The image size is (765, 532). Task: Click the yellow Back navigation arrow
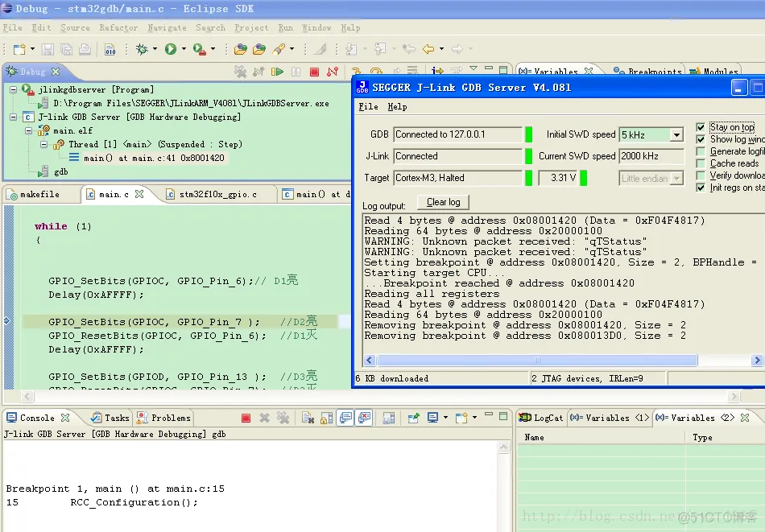pos(428,49)
